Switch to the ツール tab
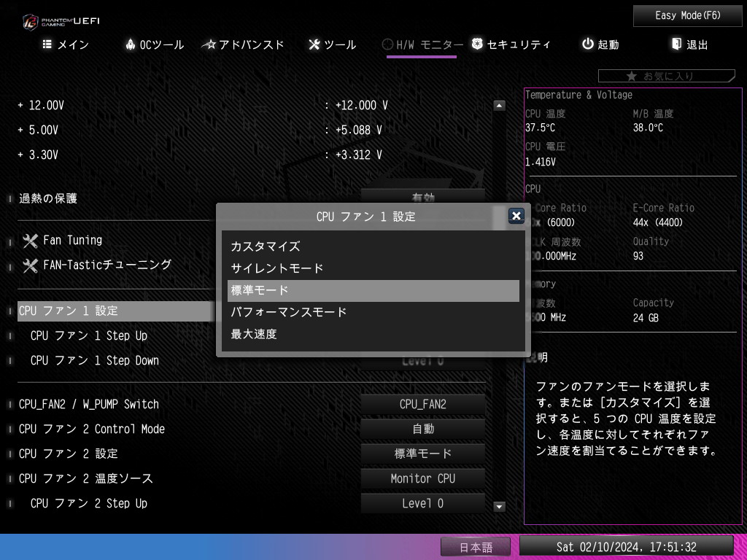 coord(333,44)
